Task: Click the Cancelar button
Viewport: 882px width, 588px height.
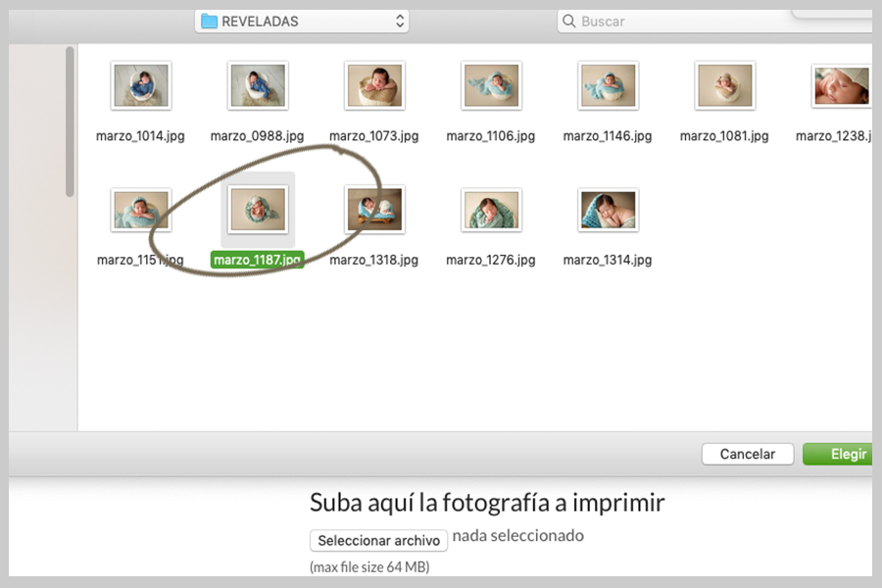Action: click(x=748, y=454)
